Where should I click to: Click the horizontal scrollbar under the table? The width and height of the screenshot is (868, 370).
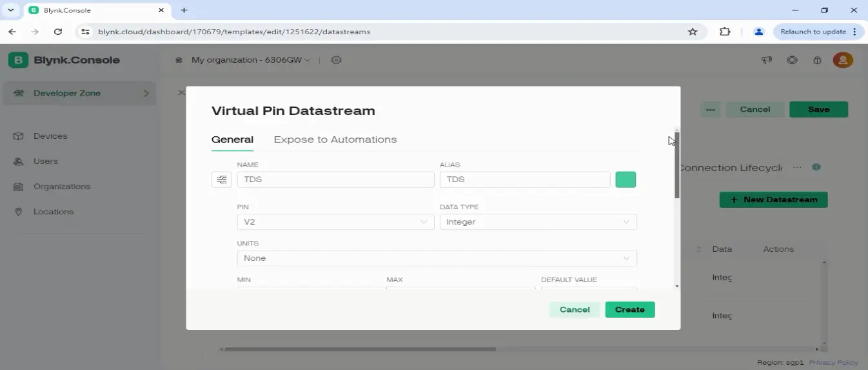tap(360, 349)
